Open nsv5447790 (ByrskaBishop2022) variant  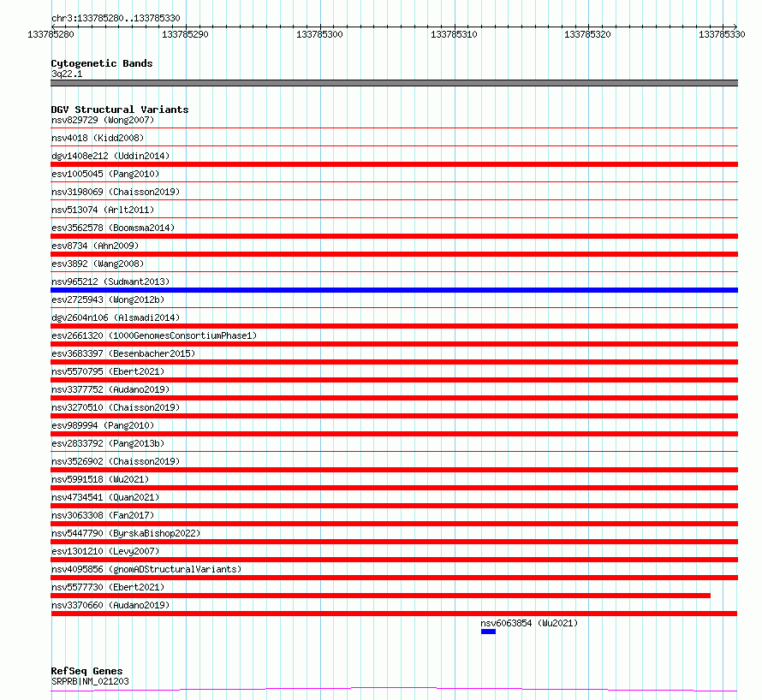[126, 533]
